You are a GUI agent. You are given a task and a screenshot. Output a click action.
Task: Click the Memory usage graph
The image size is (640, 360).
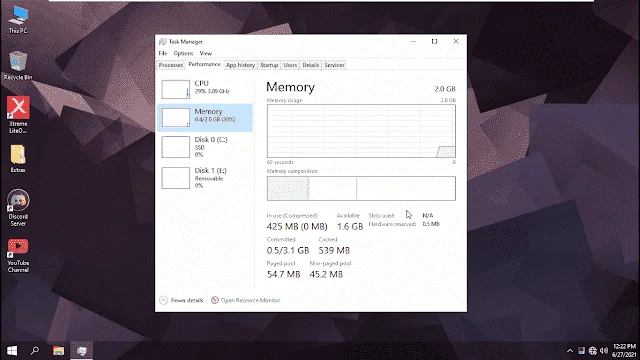[x=361, y=131]
